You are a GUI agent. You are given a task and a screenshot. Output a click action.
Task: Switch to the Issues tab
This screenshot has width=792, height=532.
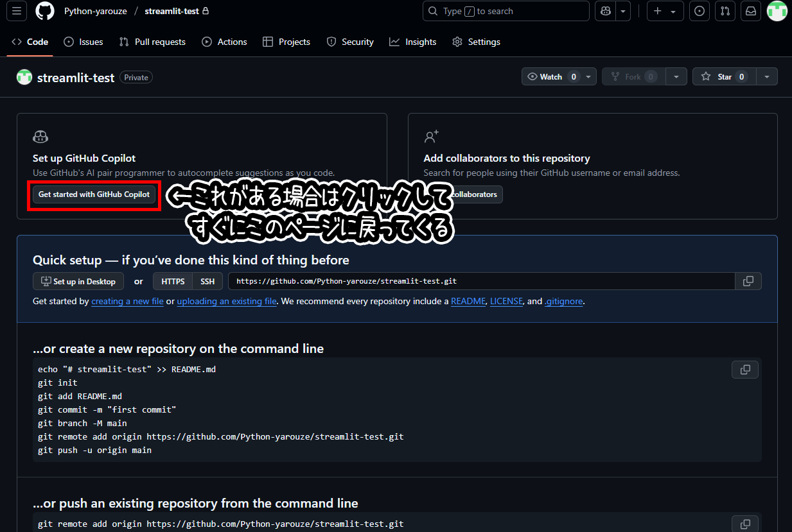click(84, 42)
